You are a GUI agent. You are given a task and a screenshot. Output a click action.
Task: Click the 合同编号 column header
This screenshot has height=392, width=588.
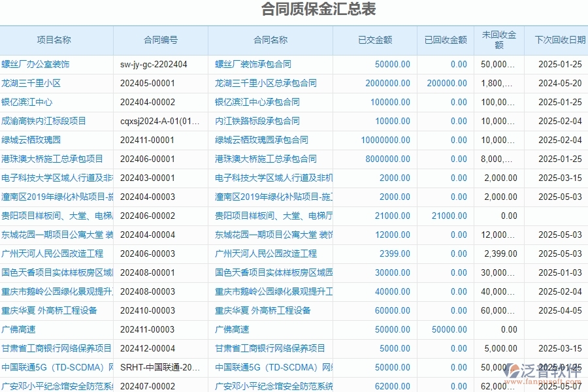159,40
